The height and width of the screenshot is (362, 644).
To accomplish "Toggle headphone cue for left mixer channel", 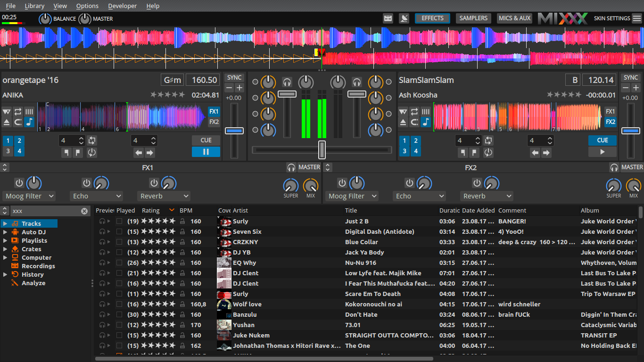I will click(x=287, y=82).
